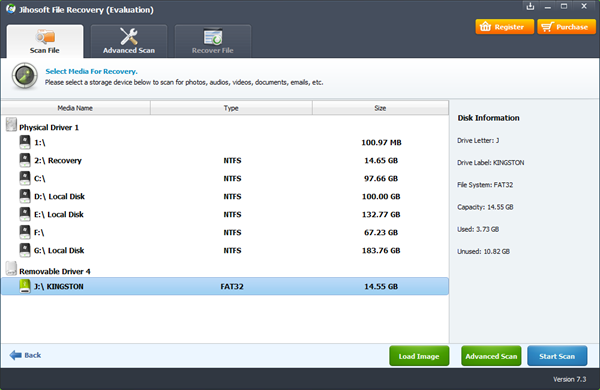Click the FAT32 type cell for KINGSTON
The width and height of the screenshot is (600, 390).
[x=232, y=286]
